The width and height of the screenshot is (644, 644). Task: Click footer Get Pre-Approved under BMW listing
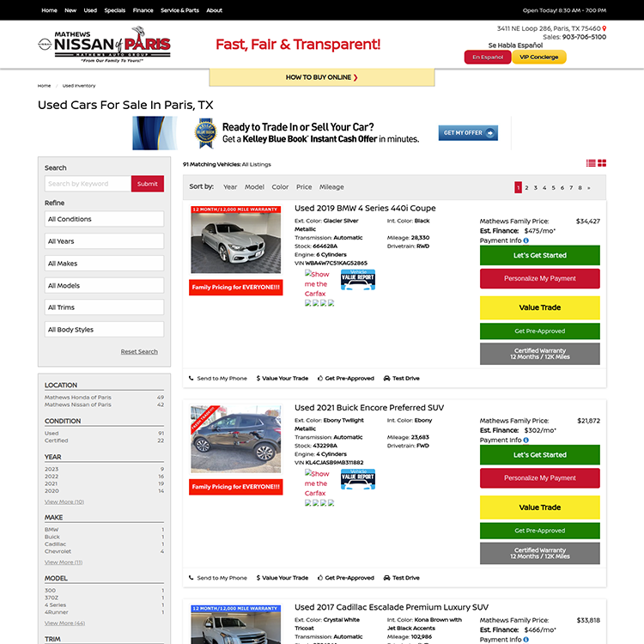(346, 379)
